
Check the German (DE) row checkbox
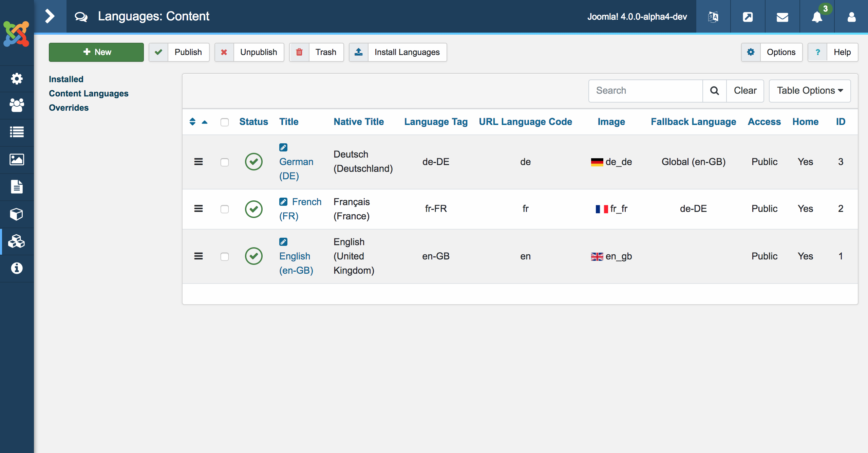(224, 162)
